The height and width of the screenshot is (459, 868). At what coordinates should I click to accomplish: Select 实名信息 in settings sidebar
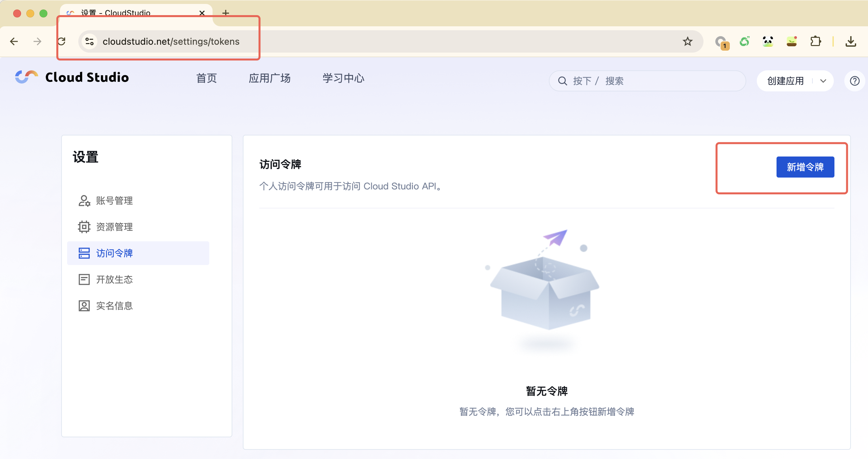[x=138, y=306]
